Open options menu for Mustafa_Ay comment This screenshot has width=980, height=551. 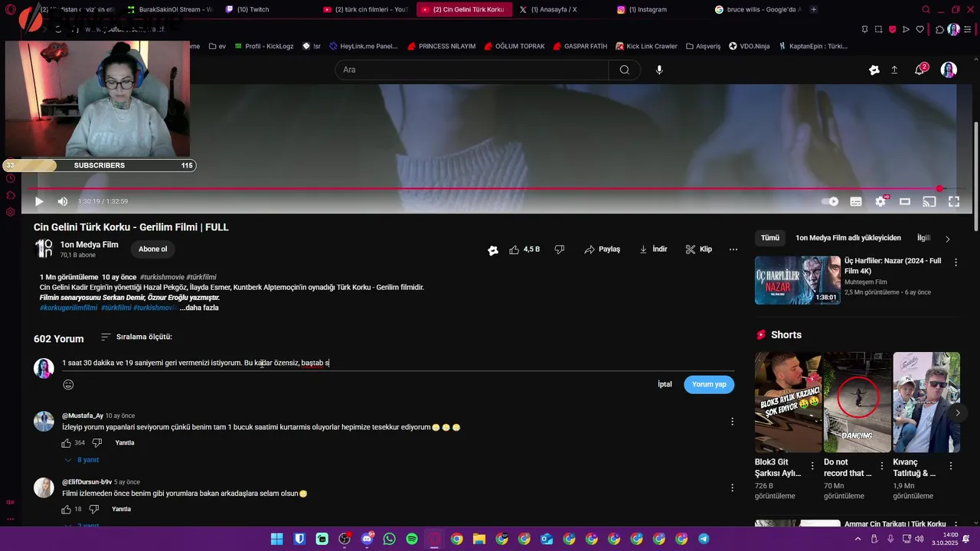pyautogui.click(x=732, y=422)
